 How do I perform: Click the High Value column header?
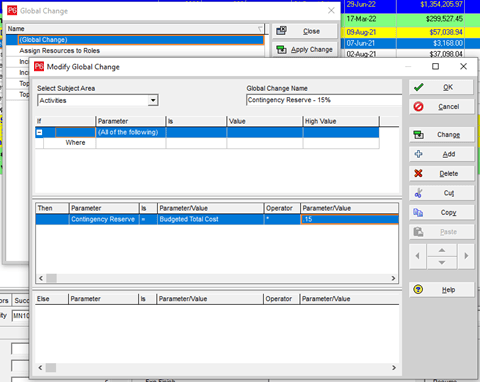tap(341, 121)
